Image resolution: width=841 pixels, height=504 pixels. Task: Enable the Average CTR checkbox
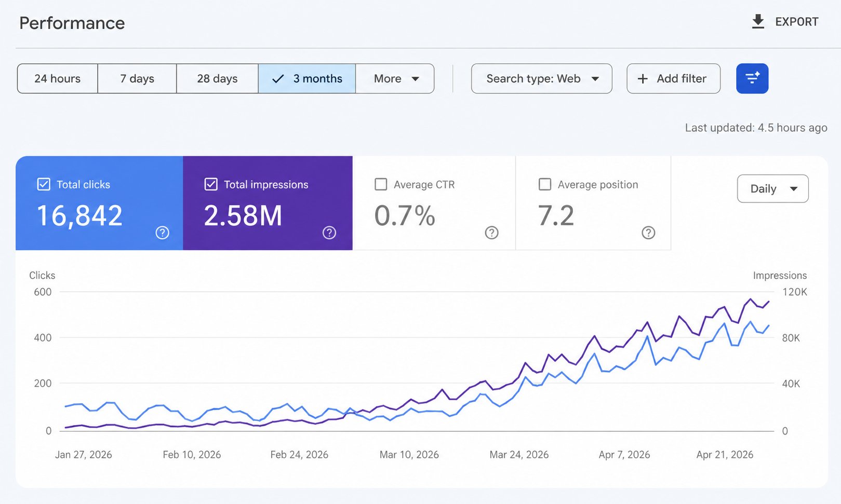(381, 184)
